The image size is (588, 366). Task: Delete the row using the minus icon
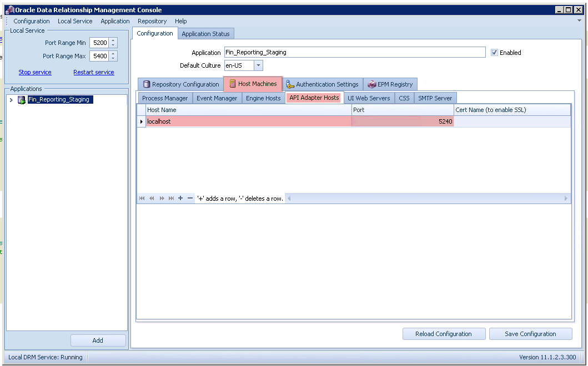point(190,198)
